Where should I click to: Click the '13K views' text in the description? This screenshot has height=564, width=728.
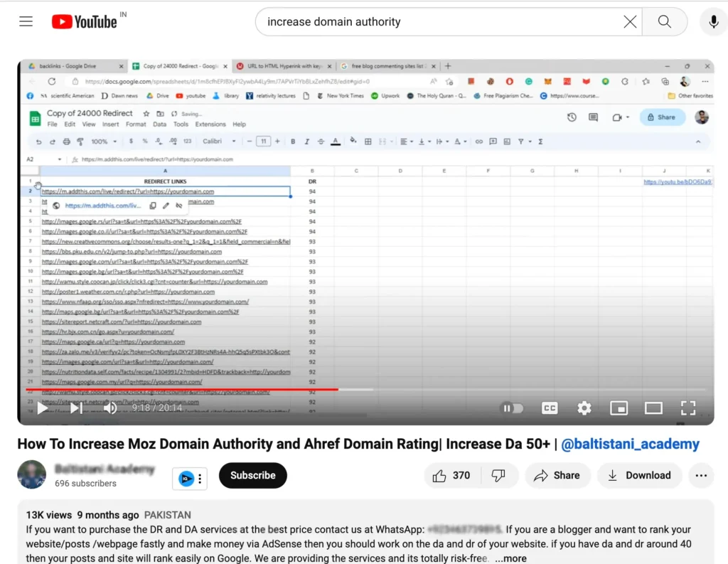(x=49, y=515)
